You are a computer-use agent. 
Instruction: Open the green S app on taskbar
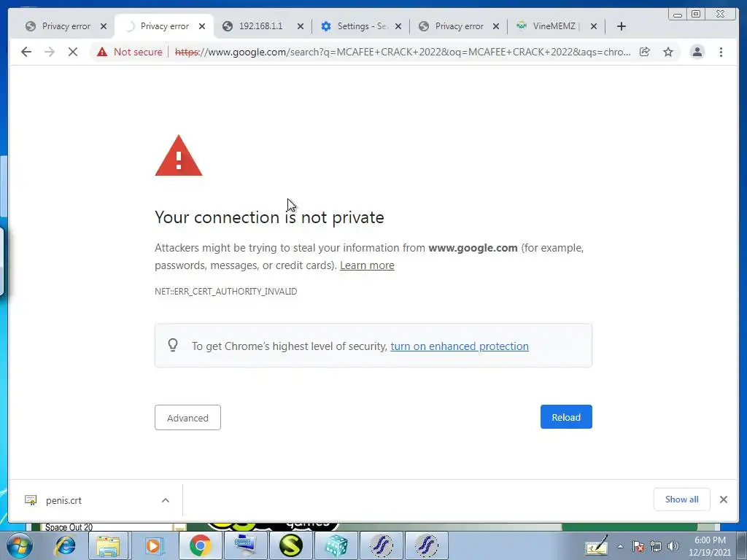pos(291,545)
